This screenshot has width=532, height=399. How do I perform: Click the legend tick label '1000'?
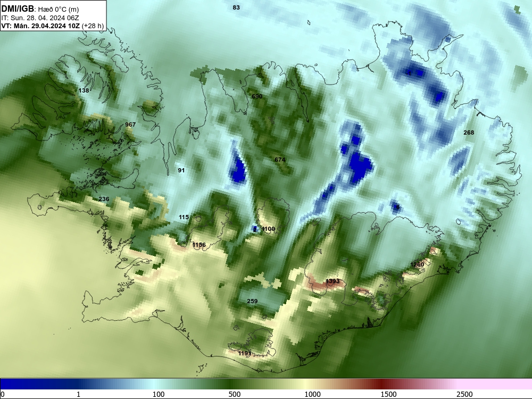[312, 394]
